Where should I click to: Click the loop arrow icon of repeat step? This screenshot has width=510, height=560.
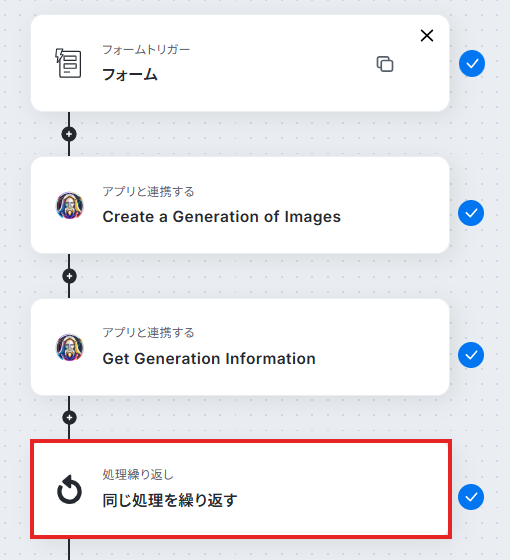click(x=69, y=490)
